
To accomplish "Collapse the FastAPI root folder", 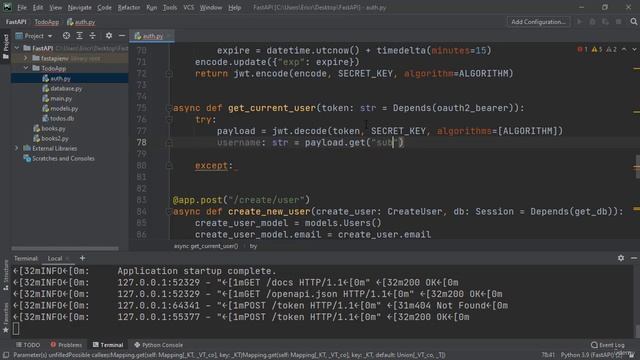I will click(17, 48).
